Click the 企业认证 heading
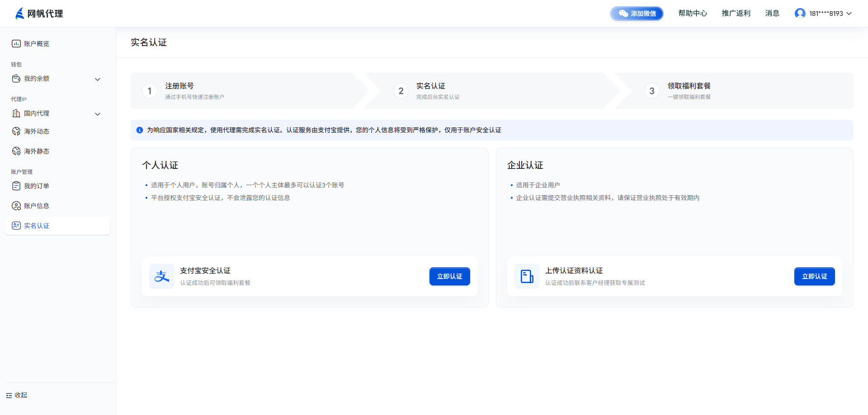The height and width of the screenshot is (415, 868). (x=525, y=165)
